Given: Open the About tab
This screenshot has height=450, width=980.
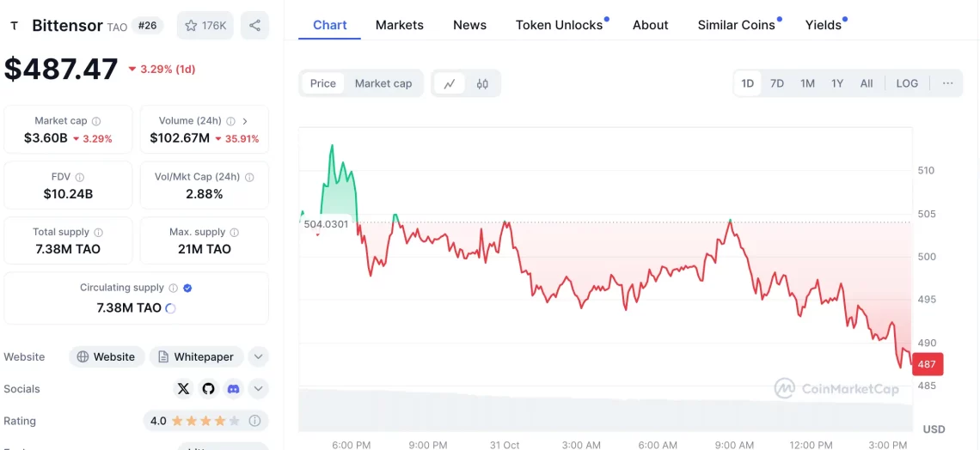Looking at the screenshot, I should 650,25.
